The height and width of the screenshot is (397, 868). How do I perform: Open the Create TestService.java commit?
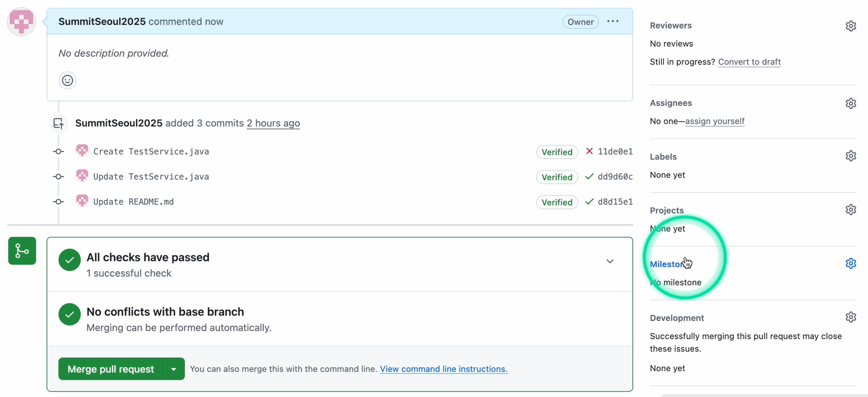coord(151,151)
